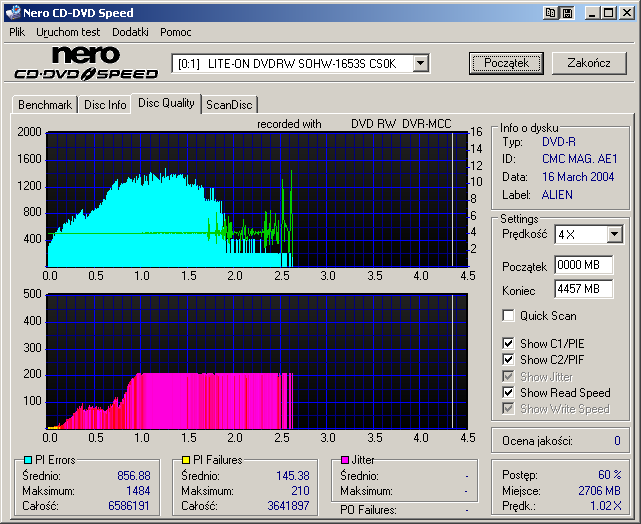The width and height of the screenshot is (641, 524).
Task: Click the Koniec 4457 MB input field
Action: point(584,289)
